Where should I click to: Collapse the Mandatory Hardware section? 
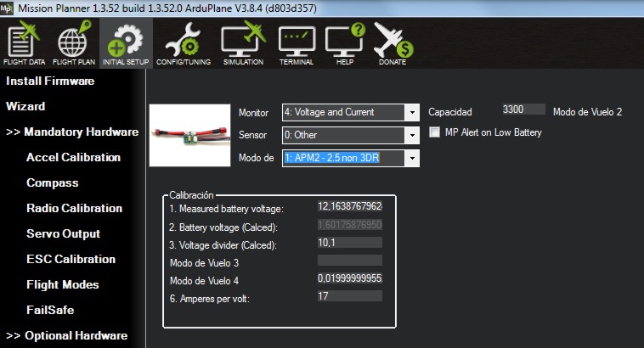[72, 132]
